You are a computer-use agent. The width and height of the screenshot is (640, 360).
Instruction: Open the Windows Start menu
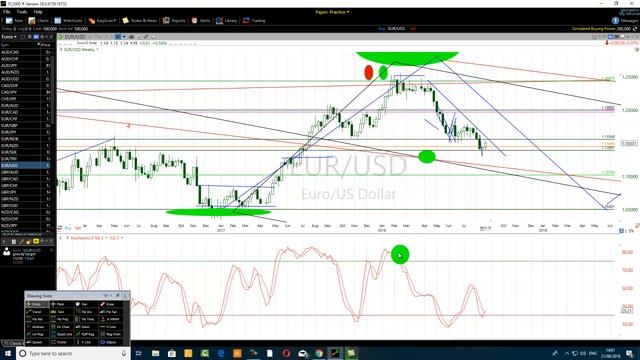[8, 353]
